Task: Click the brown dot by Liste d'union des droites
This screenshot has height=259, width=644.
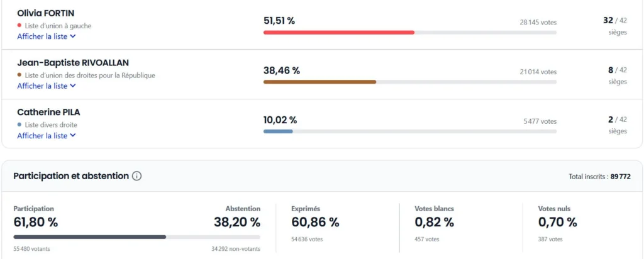Action: [x=19, y=75]
